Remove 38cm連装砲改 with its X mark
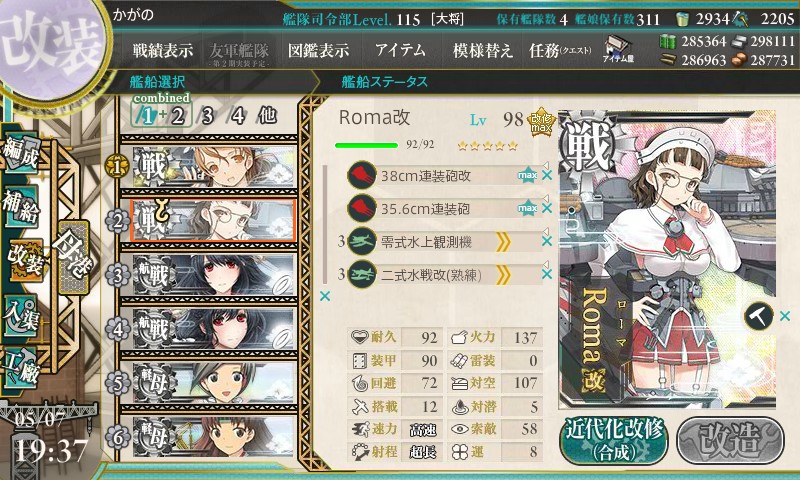800x480 pixels. pyautogui.click(x=547, y=175)
